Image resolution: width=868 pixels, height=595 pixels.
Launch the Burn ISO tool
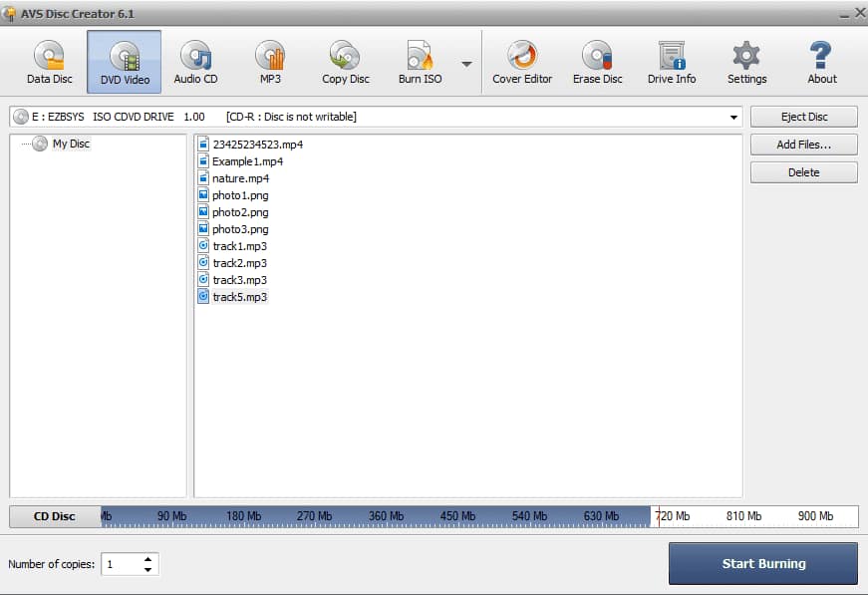coord(421,62)
